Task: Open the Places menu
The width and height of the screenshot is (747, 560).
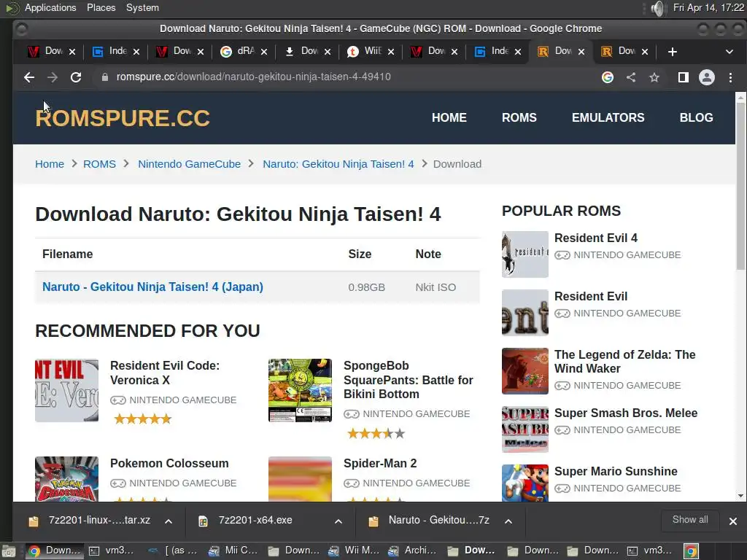Action: [101, 7]
